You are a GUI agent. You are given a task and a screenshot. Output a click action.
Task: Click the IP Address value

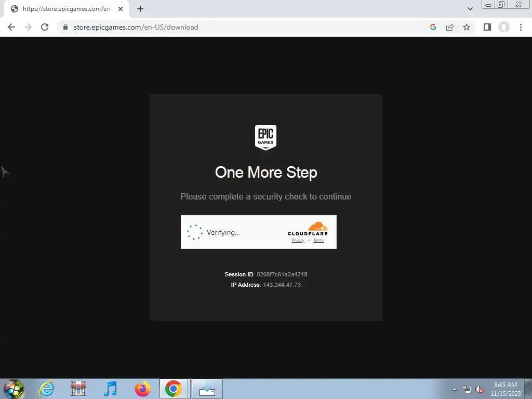[282, 285]
